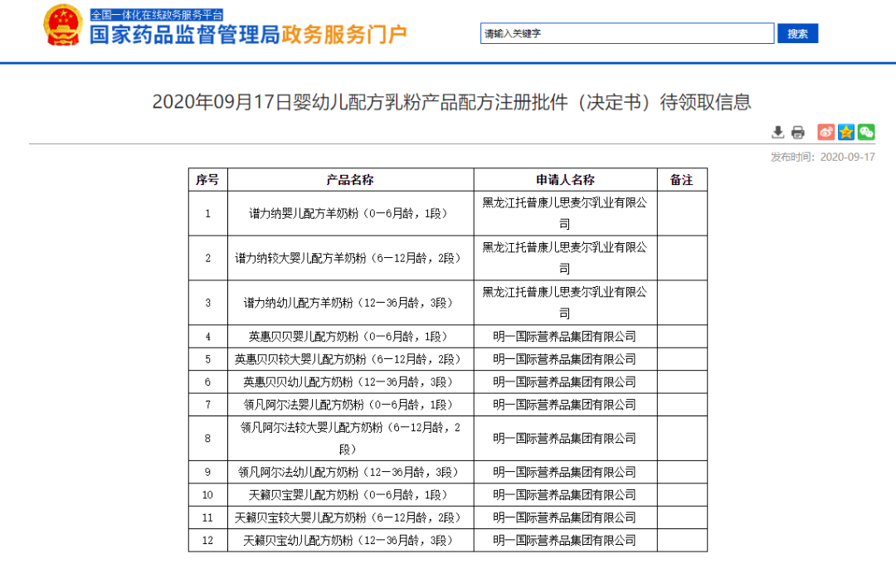Select 谱力纳幼儿配方羊奶粉 3段 cell
Viewport: 896px width, 588px height.
click(x=350, y=303)
